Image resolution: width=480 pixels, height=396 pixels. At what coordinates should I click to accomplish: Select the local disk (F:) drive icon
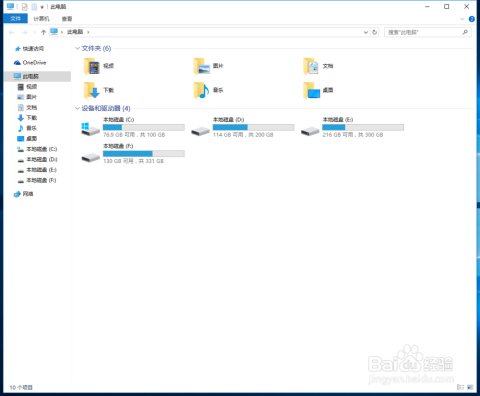(x=91, y=157)
